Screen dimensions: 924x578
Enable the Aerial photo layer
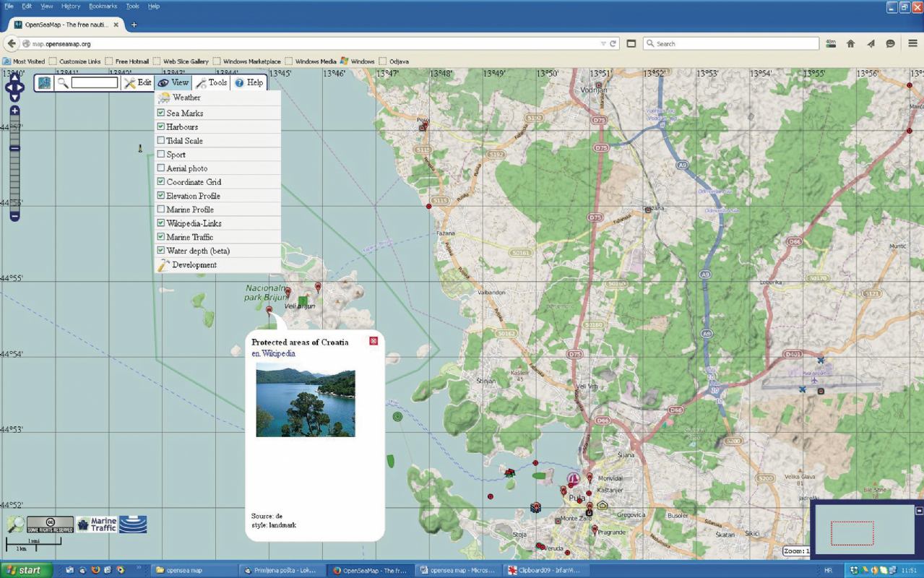[x=161, y=168]
